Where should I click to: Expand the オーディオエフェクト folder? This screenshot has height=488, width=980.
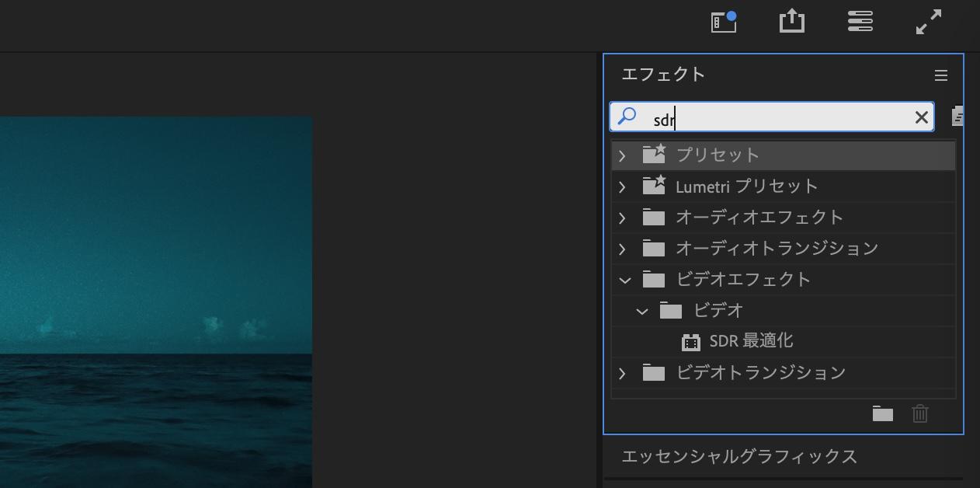click(622, 218)
